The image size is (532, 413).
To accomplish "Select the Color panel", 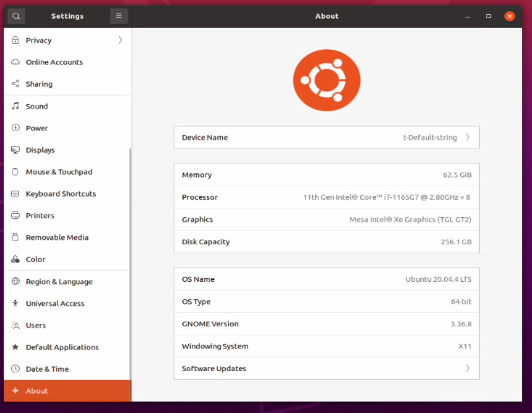I will [x=67, y=259].
